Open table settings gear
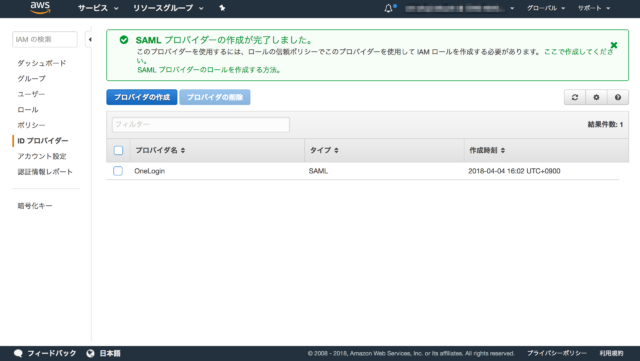640x361 pixels. pos(596,97)
